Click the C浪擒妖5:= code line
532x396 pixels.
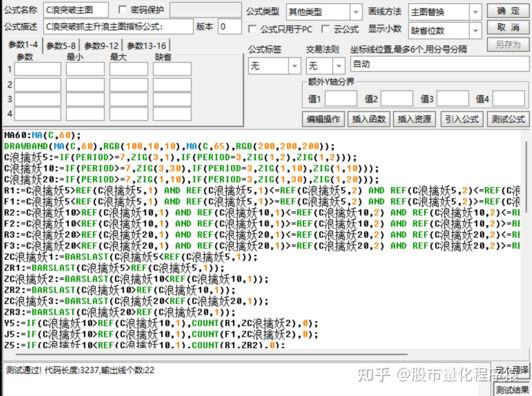[180, 157]
